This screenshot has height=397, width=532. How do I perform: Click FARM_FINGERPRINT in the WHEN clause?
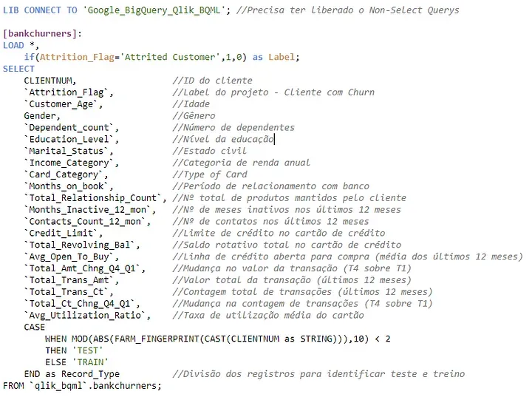[x=157, y=339]
